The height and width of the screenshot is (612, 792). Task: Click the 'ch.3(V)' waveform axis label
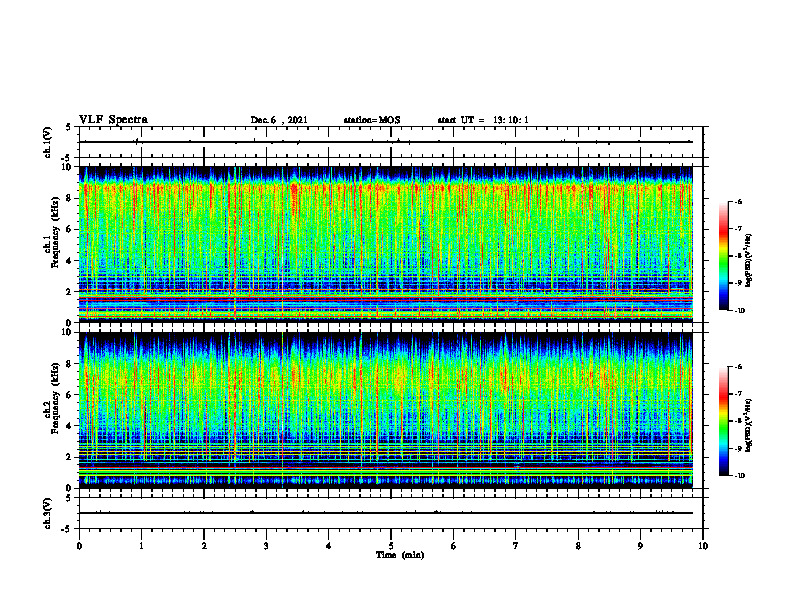point(47,513)
